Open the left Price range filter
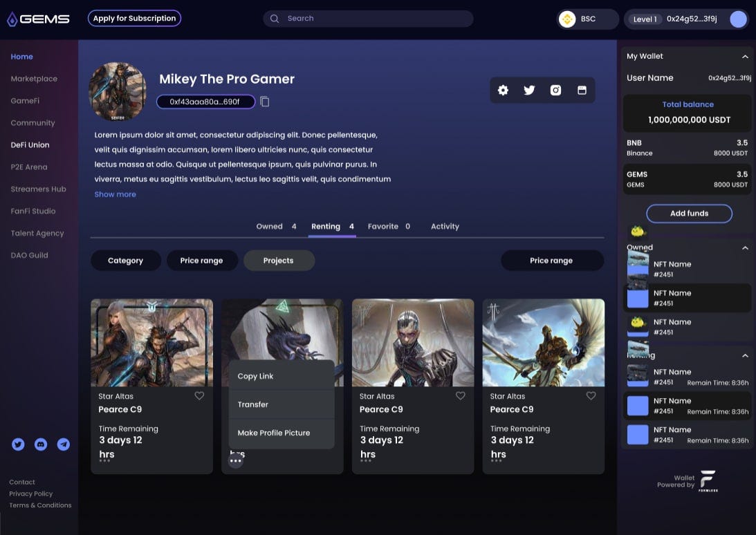 [x=202, y=261]
